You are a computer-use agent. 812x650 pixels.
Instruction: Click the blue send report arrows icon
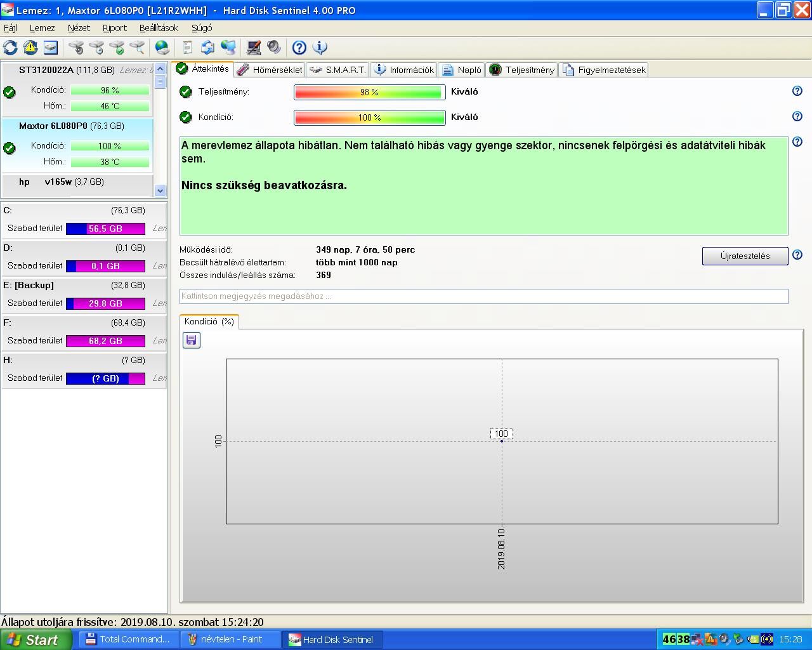tap(207, 48)
